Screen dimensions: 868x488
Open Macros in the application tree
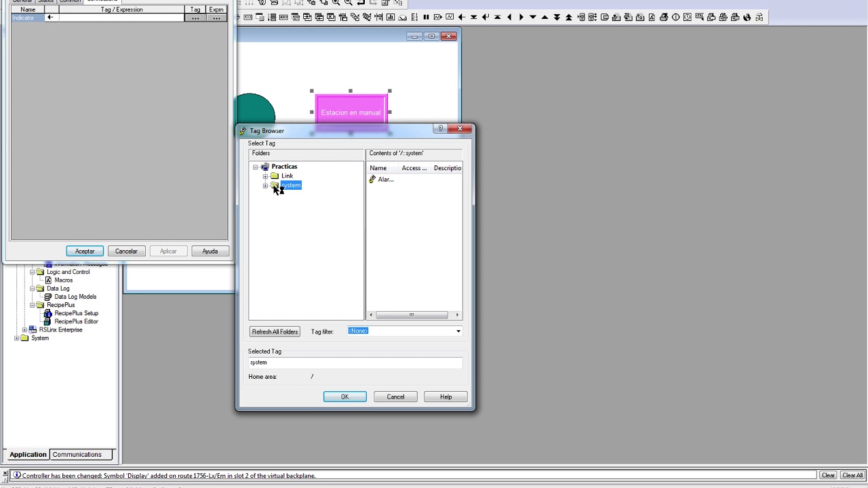[x=63, y=280]
